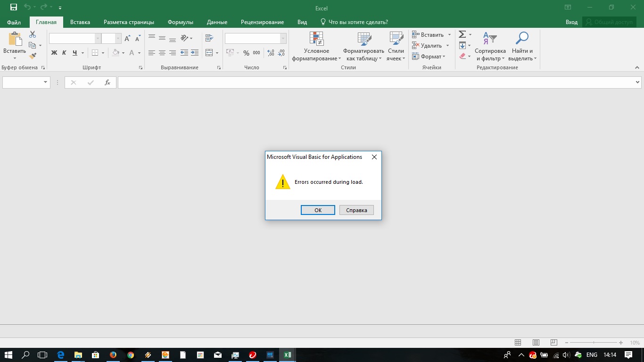
Task: Toggle Top Align
Action: (152, 38)
